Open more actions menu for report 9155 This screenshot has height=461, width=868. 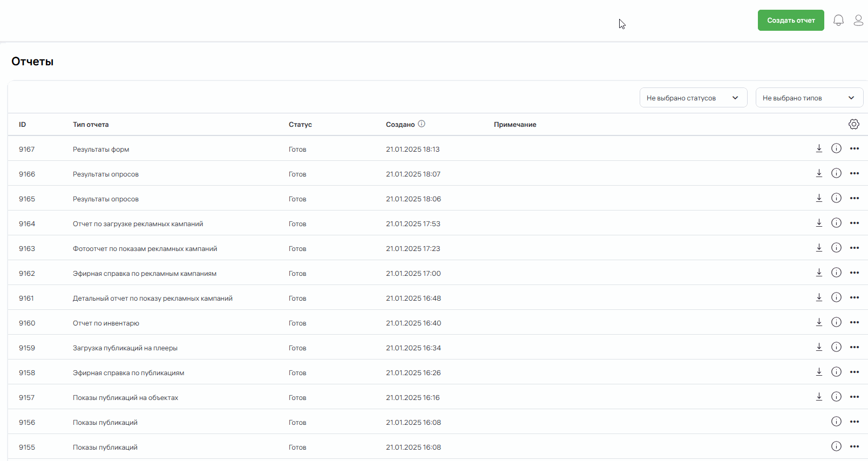pyautogui.click(x=854, y=446)
